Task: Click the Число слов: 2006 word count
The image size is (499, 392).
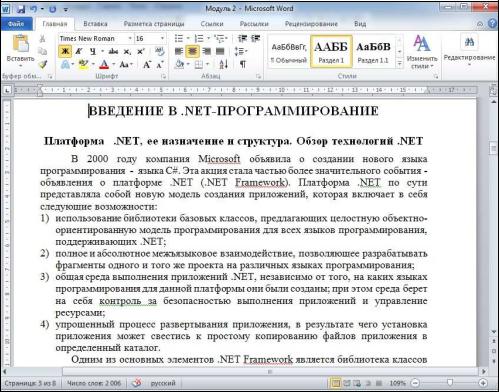Action: (94, 383)
